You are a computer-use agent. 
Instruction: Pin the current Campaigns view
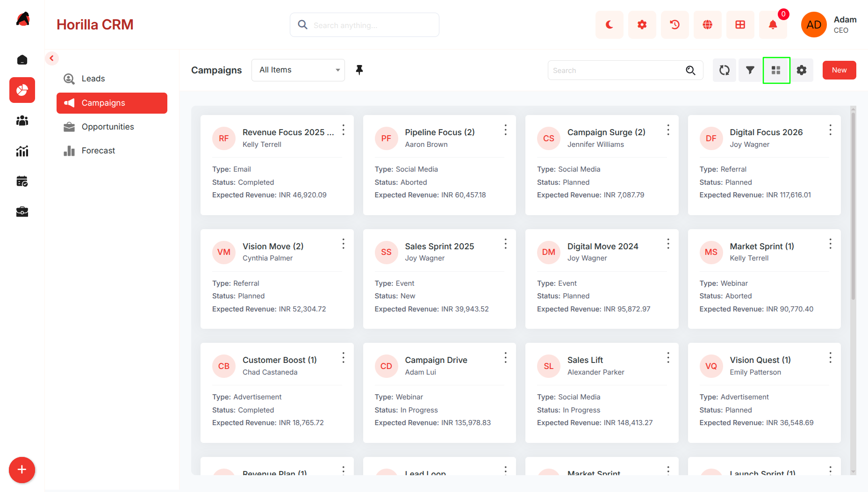click(x=359, y=70)
